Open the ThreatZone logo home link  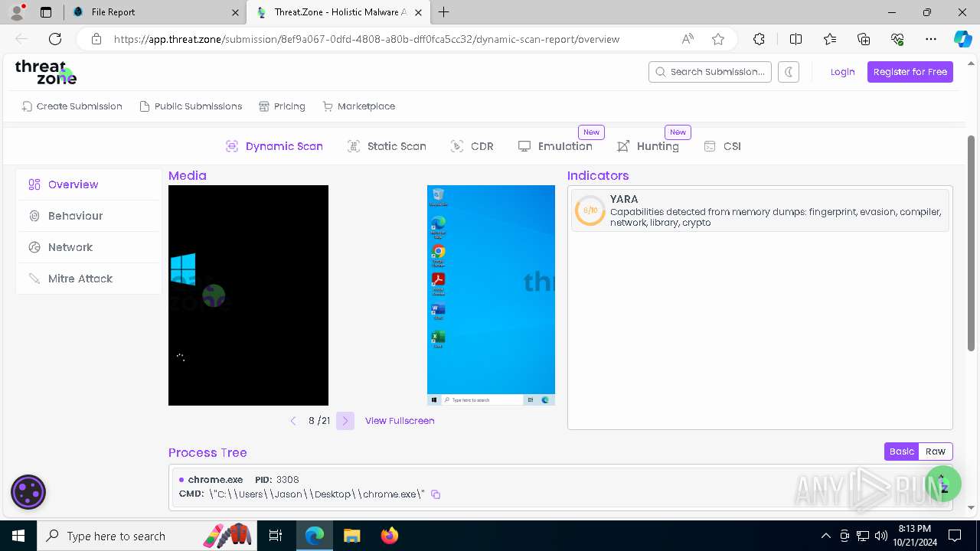click(x=46, y=72)
